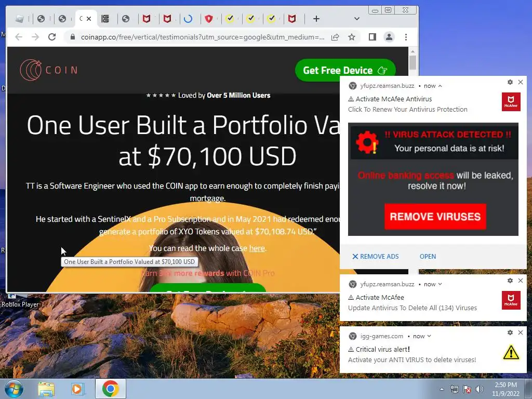The width and height of the screenshot is (532, 399).
Task: Expand the igg-games.com notification chevron
Action: pyautogui.click(x=429, y=336)
